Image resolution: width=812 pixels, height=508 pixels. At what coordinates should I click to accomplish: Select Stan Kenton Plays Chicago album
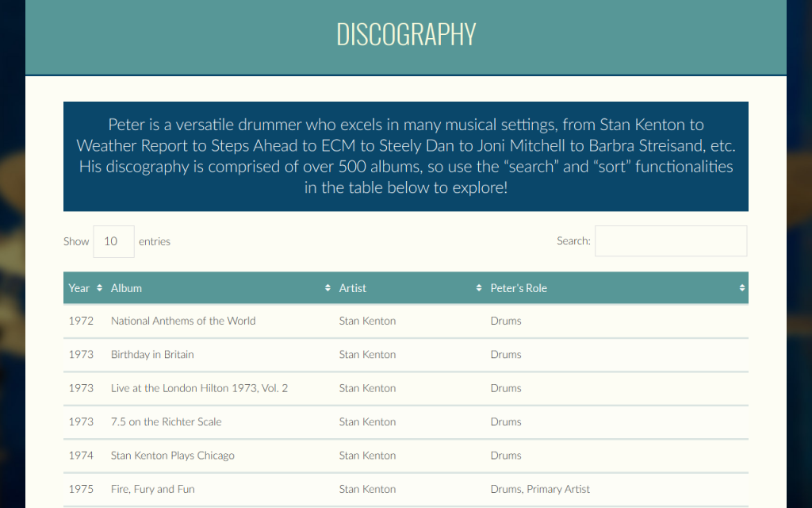172,456
